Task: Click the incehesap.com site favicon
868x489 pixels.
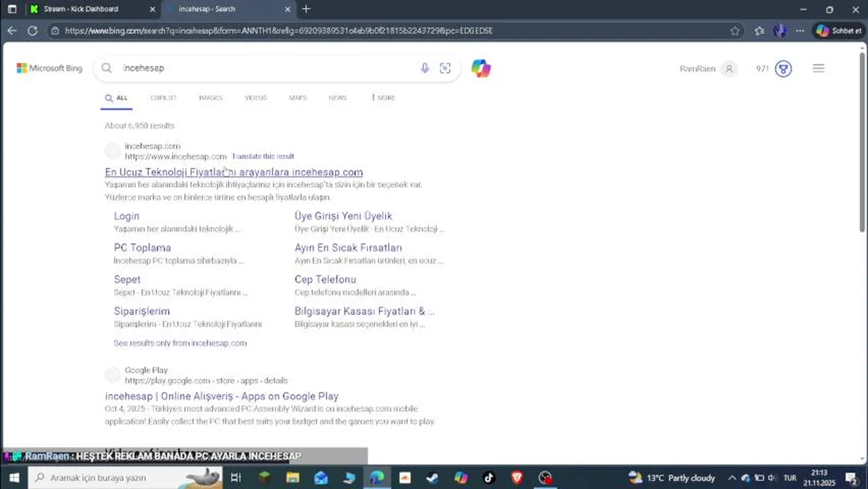Action: 113,151
